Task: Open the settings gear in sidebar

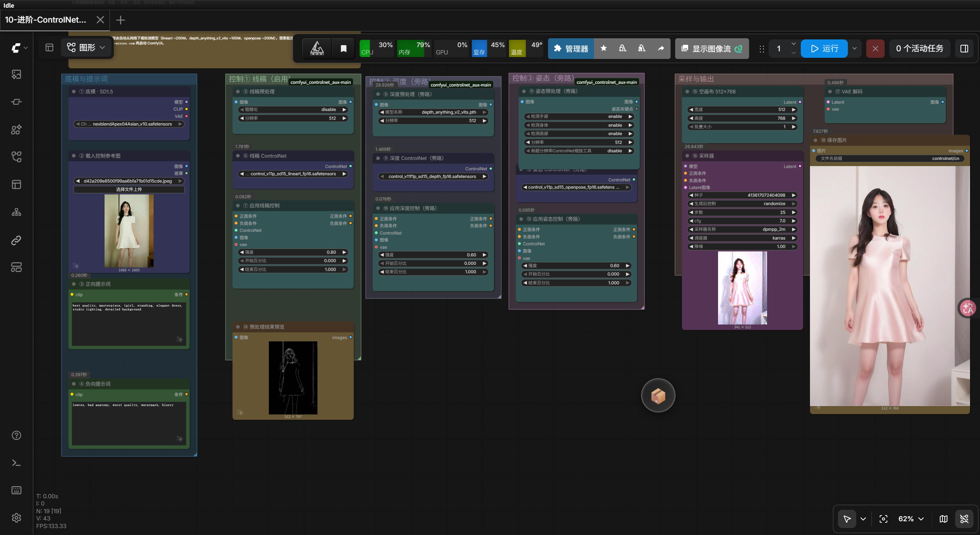Action: 16,518
